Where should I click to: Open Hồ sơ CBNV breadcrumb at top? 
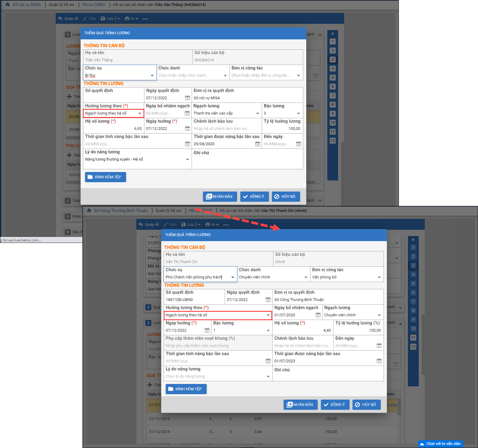[x=94, y=5]
